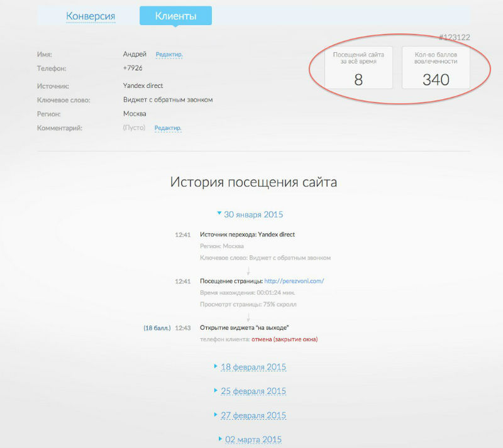Click the region value Москва
Image resolution: width=503 pixels, height=448 pixels.
(x=135, y=114)
